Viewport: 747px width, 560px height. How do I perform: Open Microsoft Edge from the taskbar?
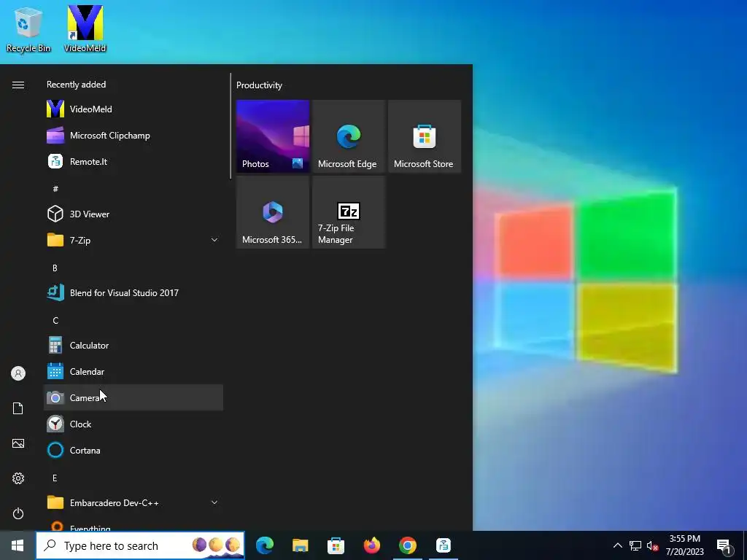(265, 545)
